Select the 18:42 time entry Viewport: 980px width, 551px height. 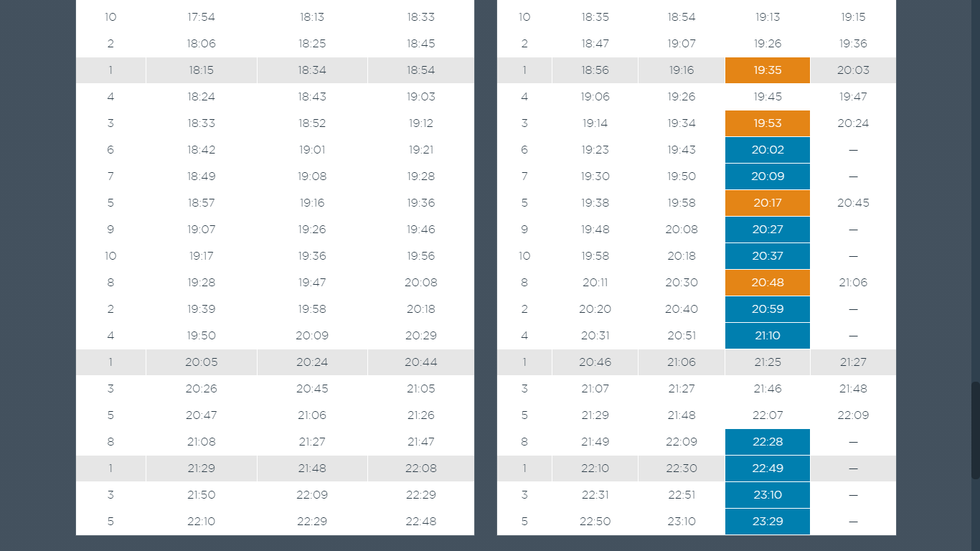[202, 150]
